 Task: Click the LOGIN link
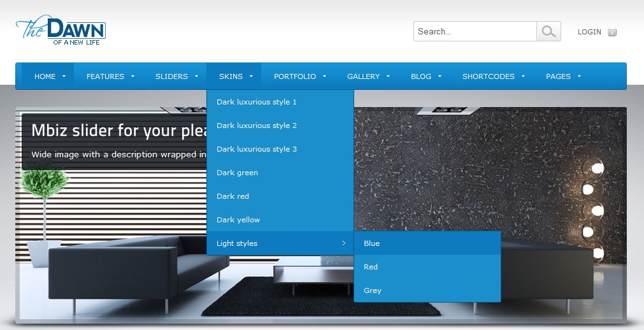tap(589, 32)
